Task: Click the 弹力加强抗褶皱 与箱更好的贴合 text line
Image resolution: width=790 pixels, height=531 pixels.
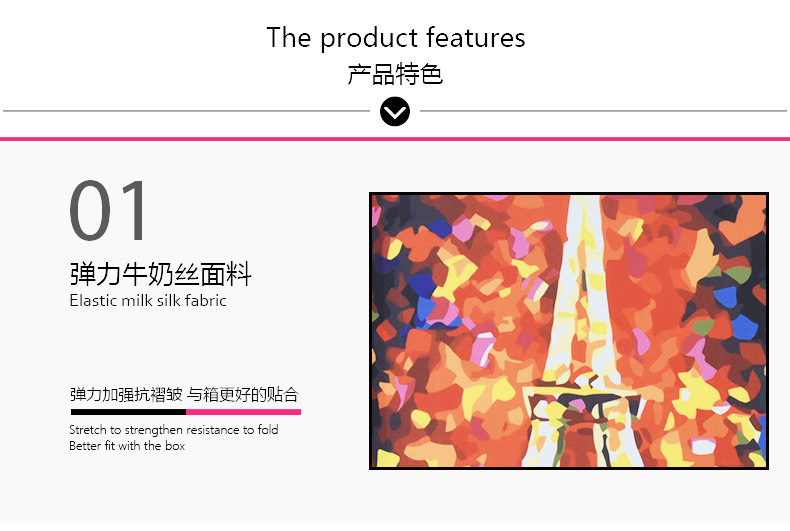Action: [x=184, y=394]
